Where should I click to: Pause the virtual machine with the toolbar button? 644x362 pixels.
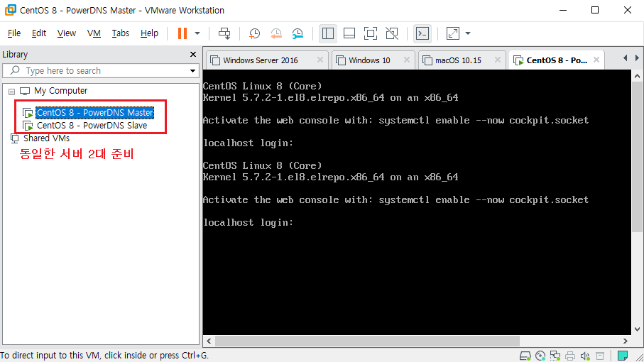point(182,33)
